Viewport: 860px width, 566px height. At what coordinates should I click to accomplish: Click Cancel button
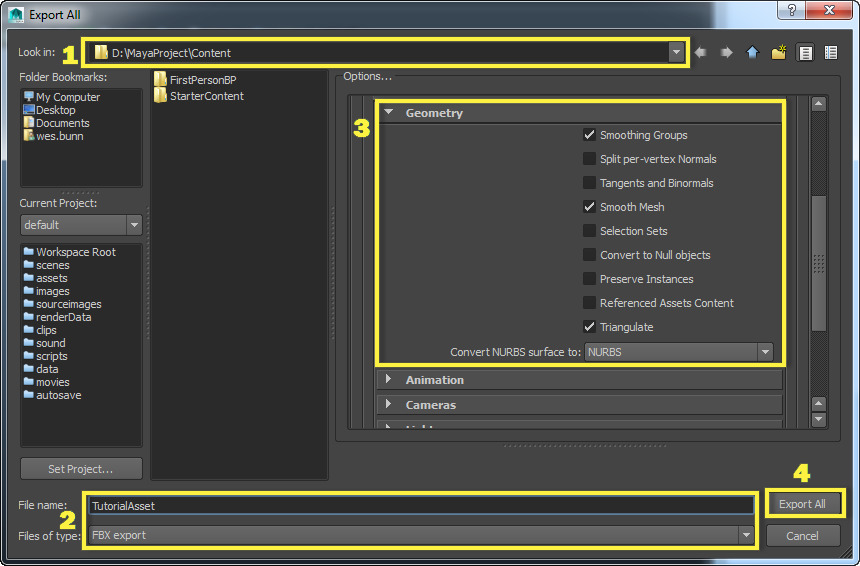(802, 536)
